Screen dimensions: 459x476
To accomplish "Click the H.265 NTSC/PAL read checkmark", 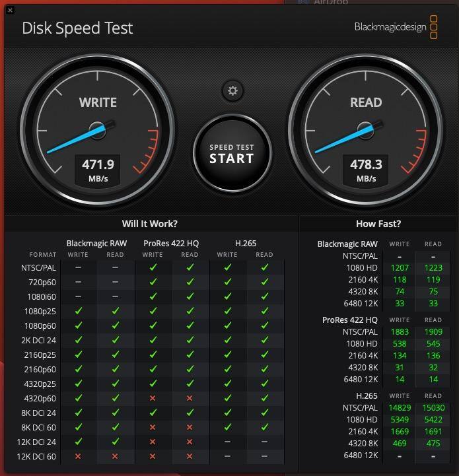I will pos(265,267).
